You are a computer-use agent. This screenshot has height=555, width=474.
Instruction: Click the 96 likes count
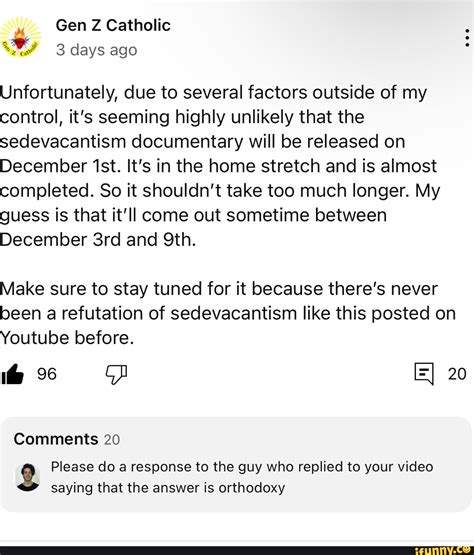coord(47,374)
